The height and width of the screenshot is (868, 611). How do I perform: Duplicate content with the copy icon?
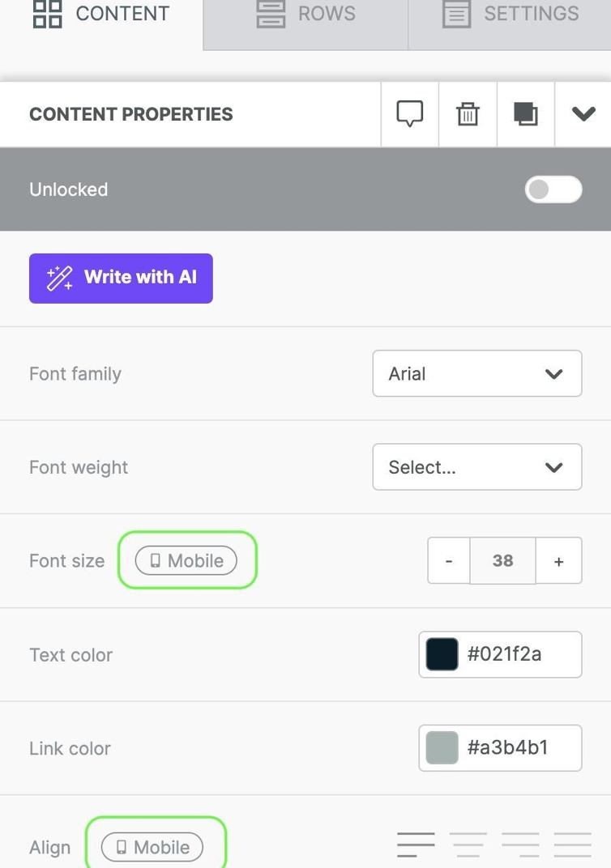pyautogui.click(x=526, y=114)
